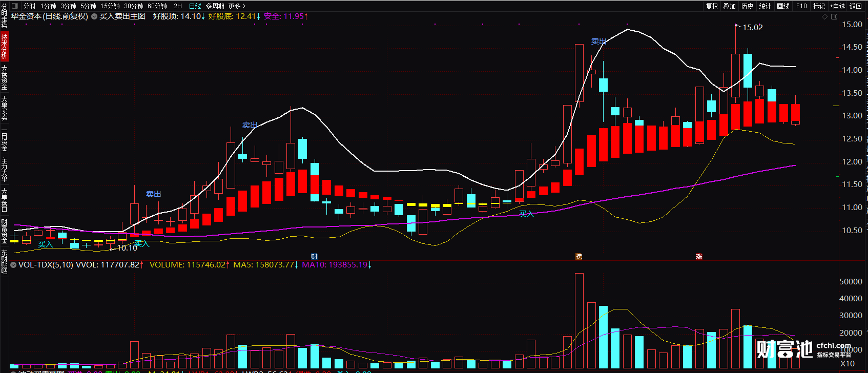This screenshot has height=373, width=868.
Task: Click the diamond icon near price axis
Action: click(x=824, y=17)
